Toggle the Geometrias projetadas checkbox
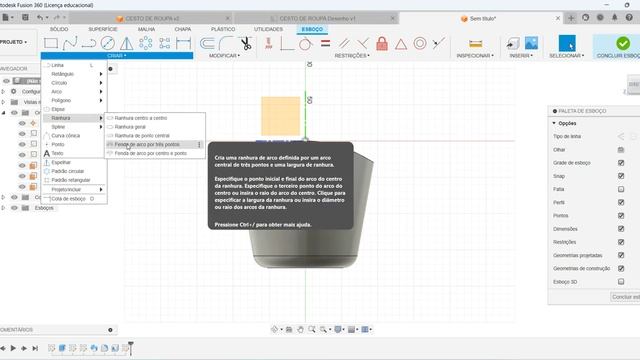Image resolution: width=640 pixels, height=360 pixels. [621, 255]
